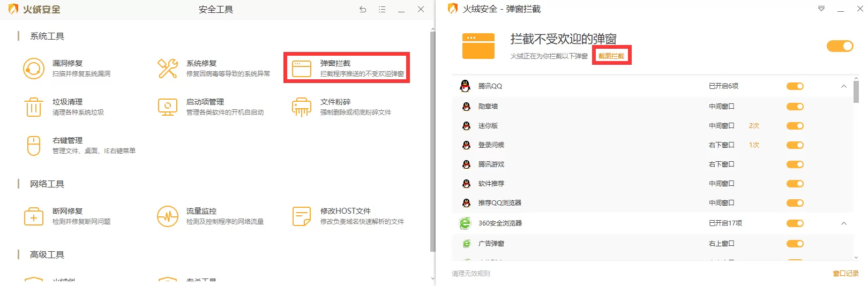
Task: Click the 截图拦截 link
Action: (x=611, y=56)
